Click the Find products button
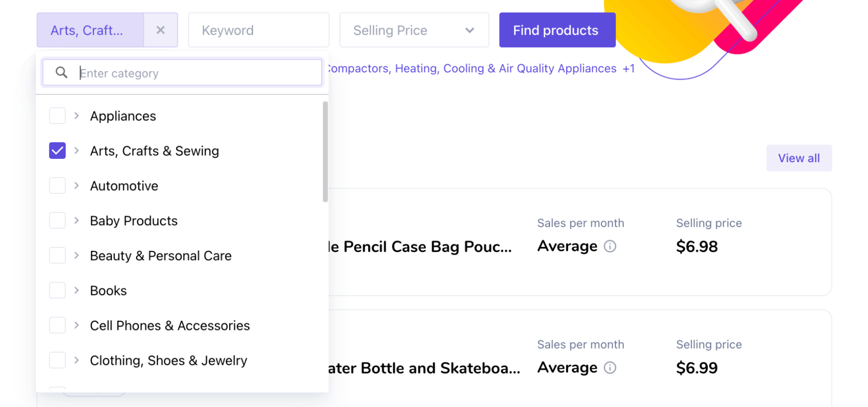Screen dimensions: 868x407 click(557, 30)
